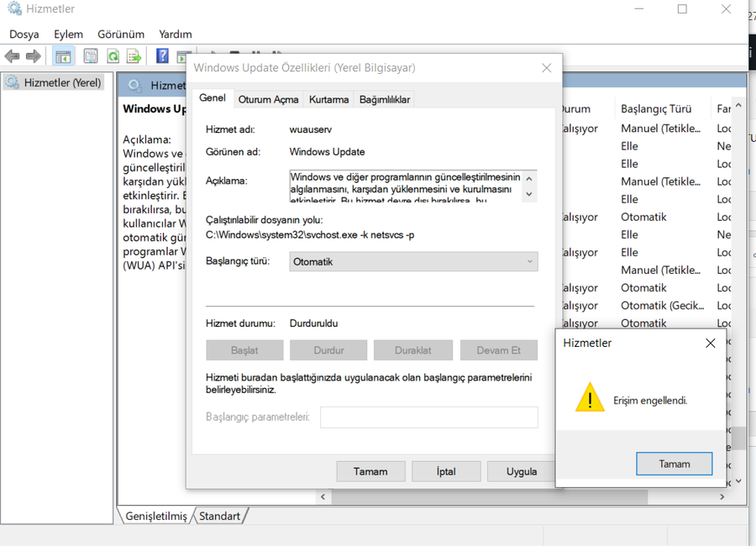Confirm with Tamam in the properties dialog
The height and width of the screenshot is (546, 756).
[x=370, y=471]
